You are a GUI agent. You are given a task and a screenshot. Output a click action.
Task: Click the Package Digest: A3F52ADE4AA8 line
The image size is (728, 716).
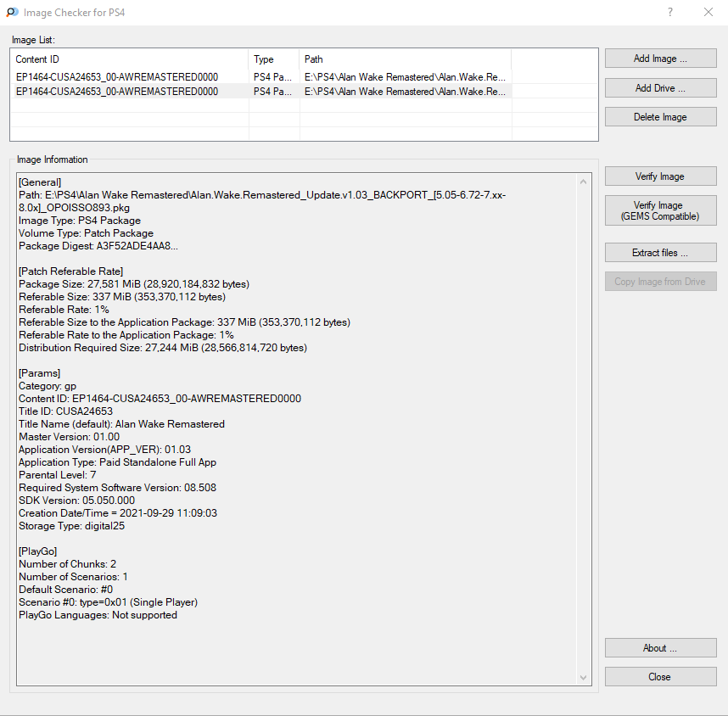(98, 246)
